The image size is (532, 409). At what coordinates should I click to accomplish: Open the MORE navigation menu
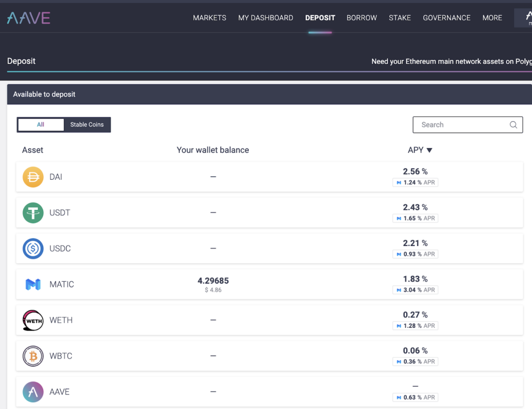pos(491,18)
